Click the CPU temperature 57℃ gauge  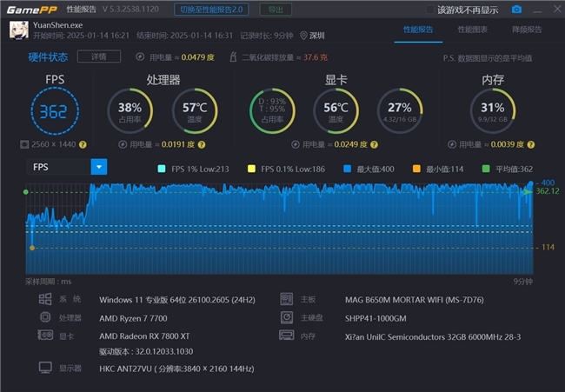pyautogui.click(x=195, y=111)
